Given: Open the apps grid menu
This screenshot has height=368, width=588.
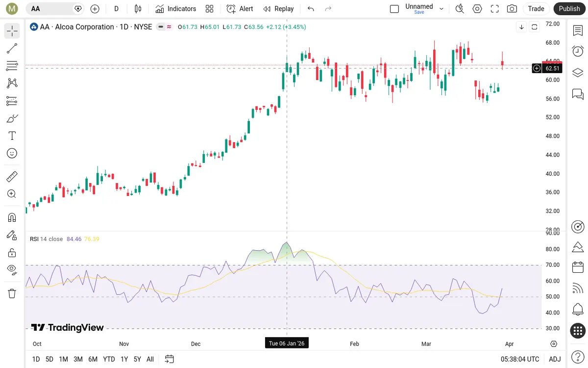Looking at the screenshot, I should coord(578,331).
